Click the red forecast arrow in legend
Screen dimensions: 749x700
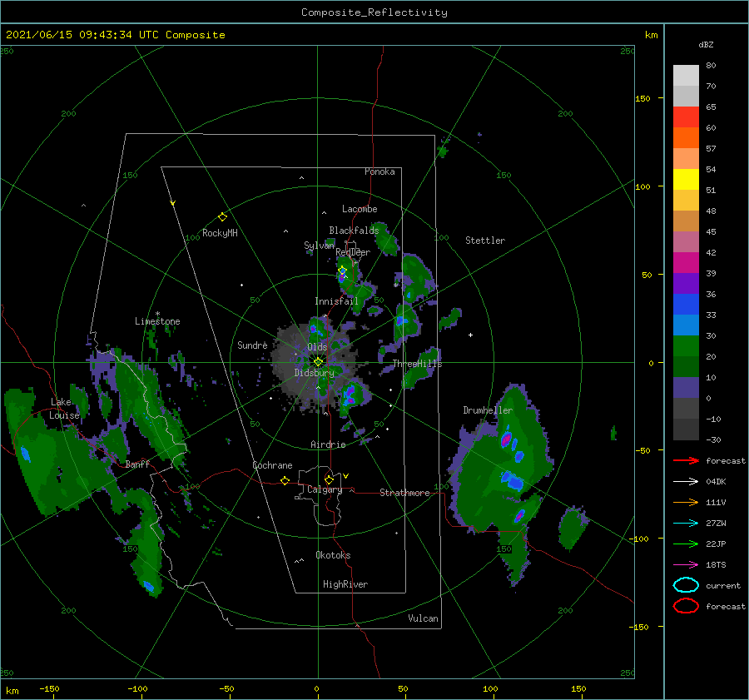pyautogui.click(x=686, y=460)
